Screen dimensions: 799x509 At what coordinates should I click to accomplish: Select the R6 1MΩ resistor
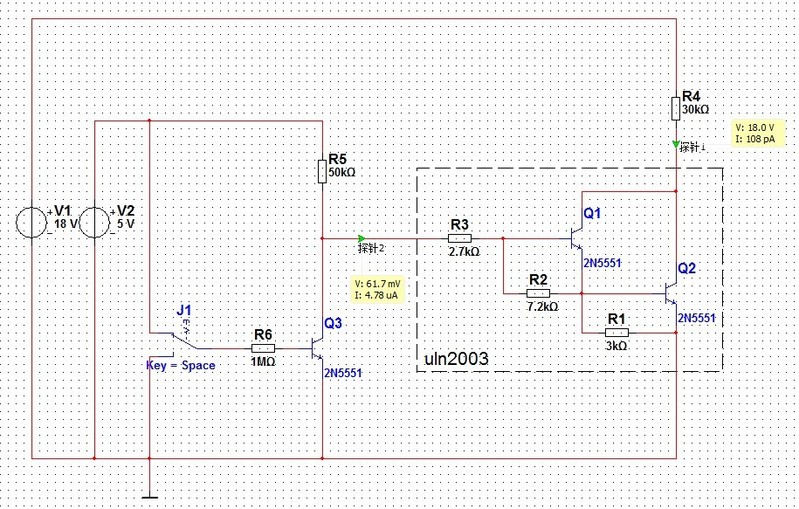(263, 347)
